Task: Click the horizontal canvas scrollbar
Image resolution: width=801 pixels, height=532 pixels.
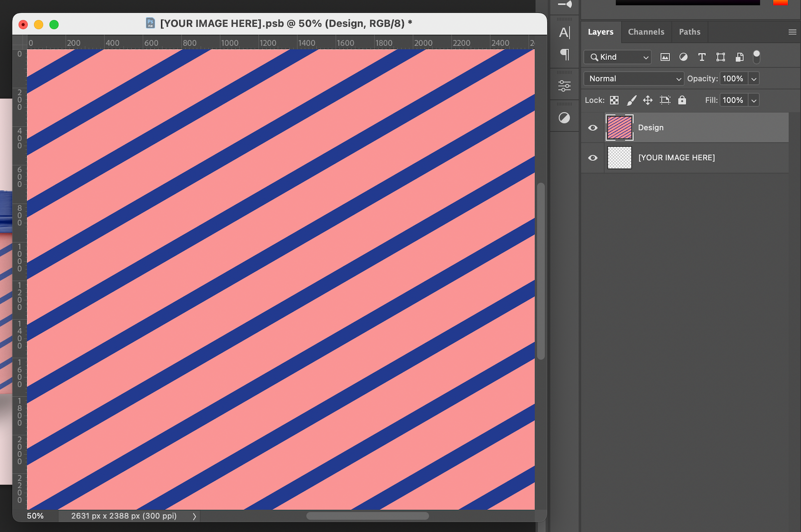Action: click(367, 516)
